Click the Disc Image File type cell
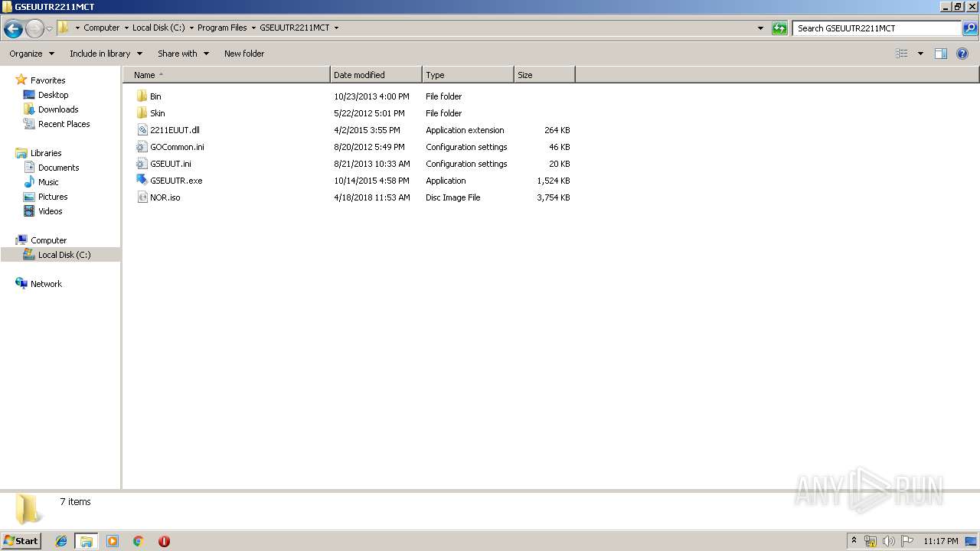Screen dimensions: 980x551 pos(453,197)
